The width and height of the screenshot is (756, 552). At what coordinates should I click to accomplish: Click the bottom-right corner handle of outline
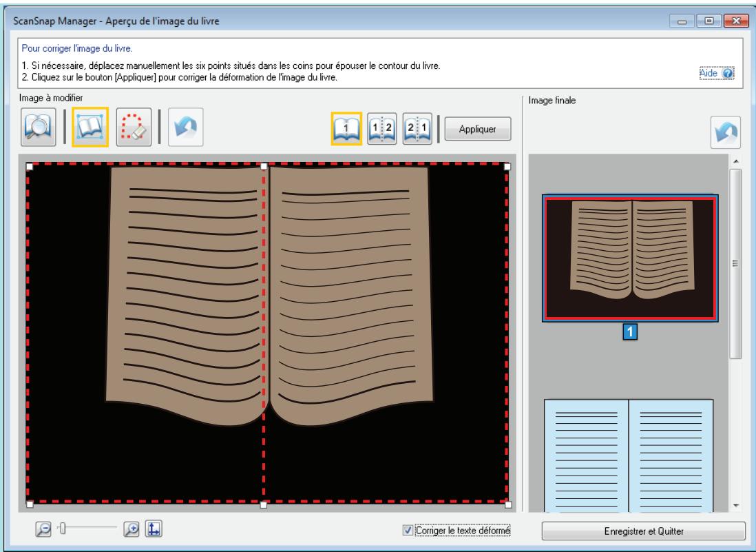tap(507, 504)
